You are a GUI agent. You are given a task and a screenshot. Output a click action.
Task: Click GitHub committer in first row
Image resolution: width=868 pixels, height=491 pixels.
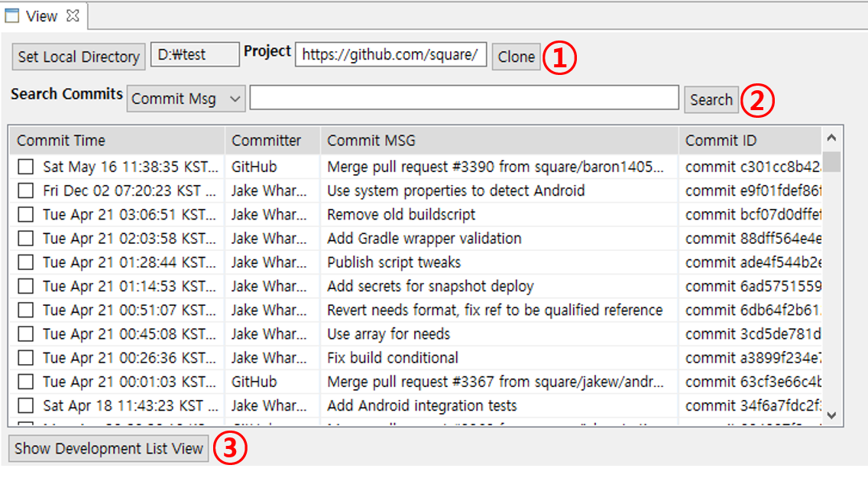point(254,167)
